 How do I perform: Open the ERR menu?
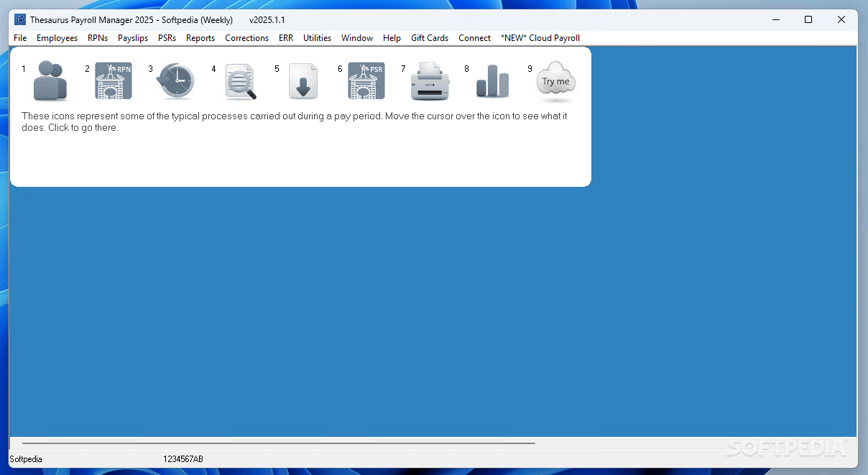[x=285, y=37]
